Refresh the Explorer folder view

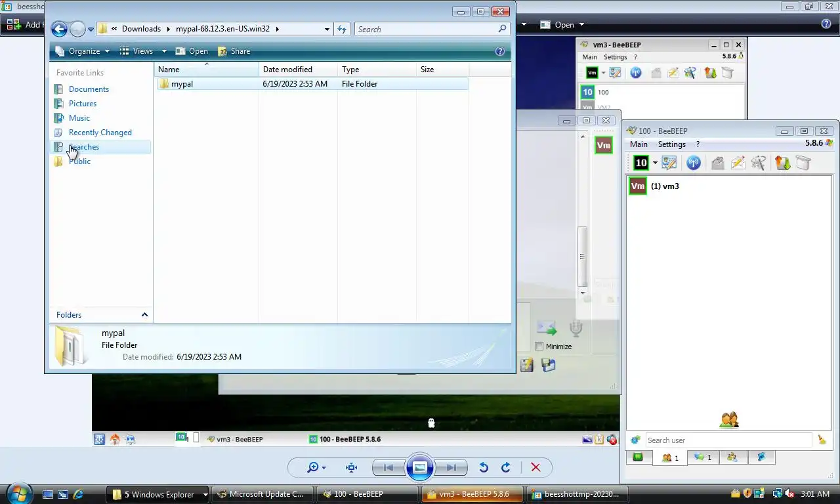coord(341,29)
